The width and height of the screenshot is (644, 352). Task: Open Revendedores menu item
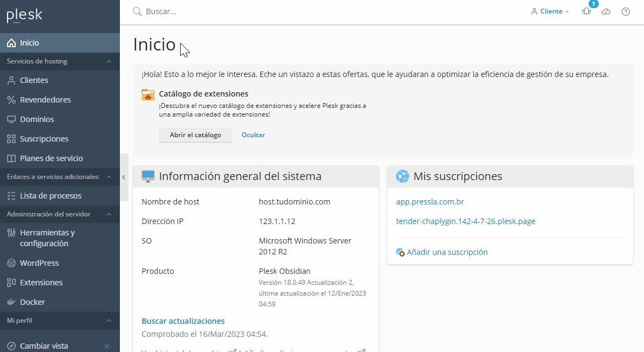click(60, 100)
